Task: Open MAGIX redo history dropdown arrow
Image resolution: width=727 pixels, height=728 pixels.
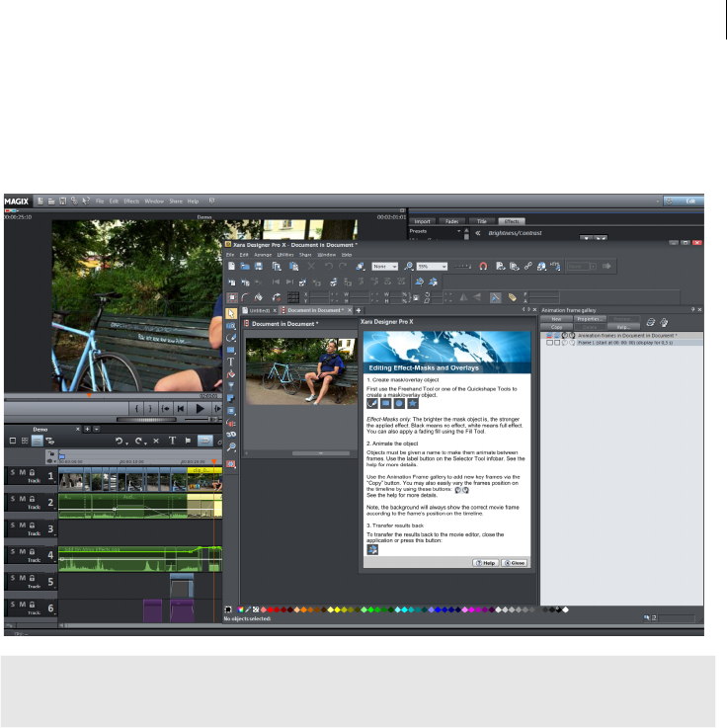Action: [x=146, y=444]
